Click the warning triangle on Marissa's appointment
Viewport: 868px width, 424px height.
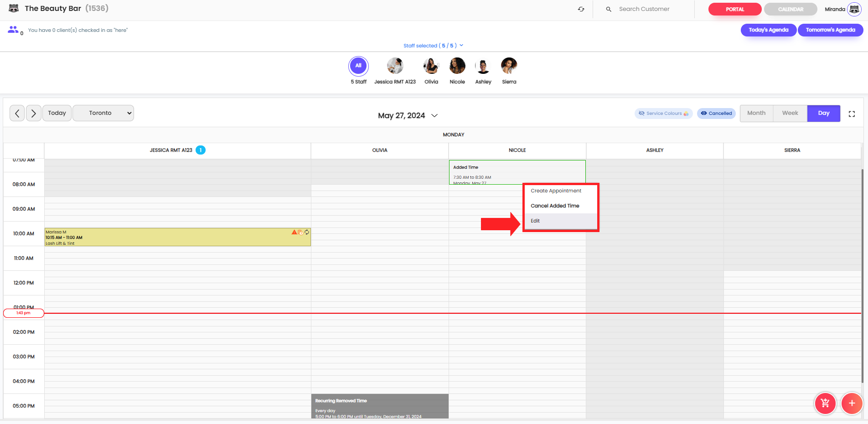(294, 232)
